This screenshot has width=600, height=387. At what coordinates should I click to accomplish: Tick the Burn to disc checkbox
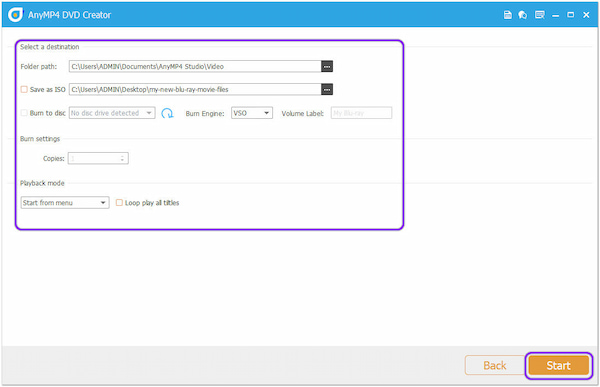tap(24, 113)
